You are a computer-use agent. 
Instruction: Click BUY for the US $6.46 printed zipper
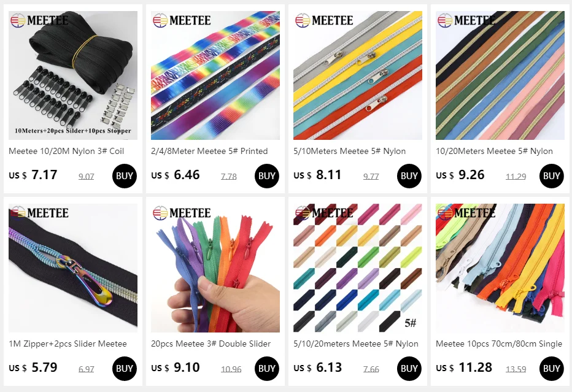click(x=266, y=176)
